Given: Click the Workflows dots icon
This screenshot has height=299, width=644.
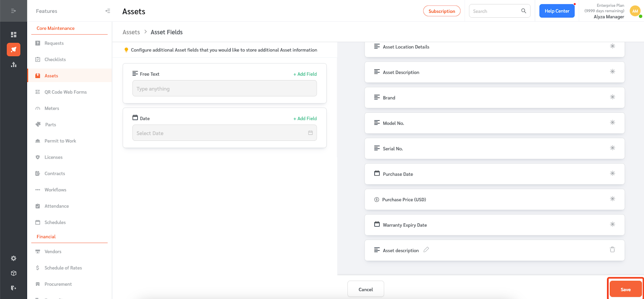Looking at the screenshot, I should pos(37,190).
